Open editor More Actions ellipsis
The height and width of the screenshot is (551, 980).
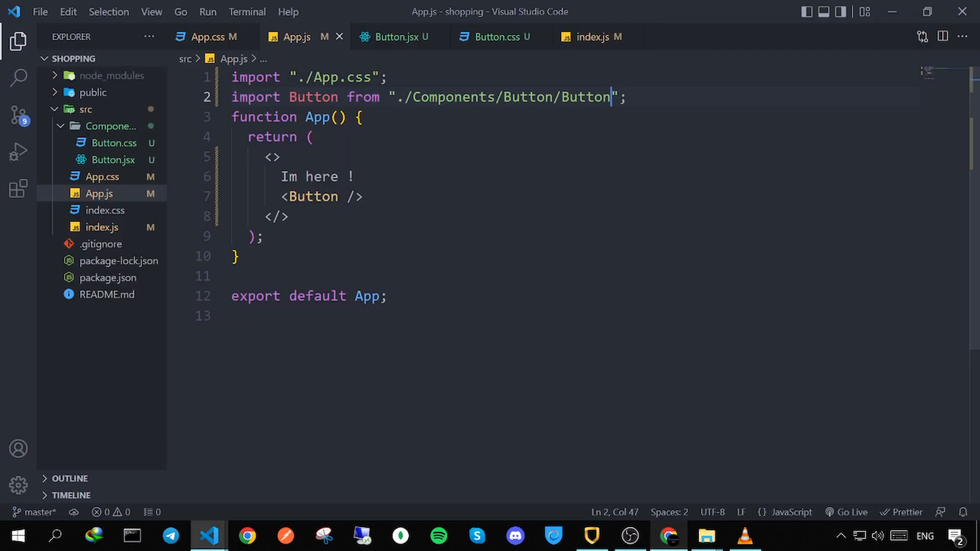(x=962, y=36)
